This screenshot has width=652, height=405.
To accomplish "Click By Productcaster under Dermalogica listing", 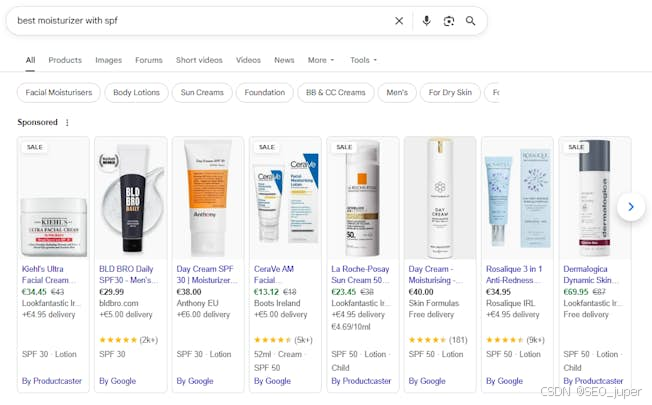I will click(x=593, y=380).
